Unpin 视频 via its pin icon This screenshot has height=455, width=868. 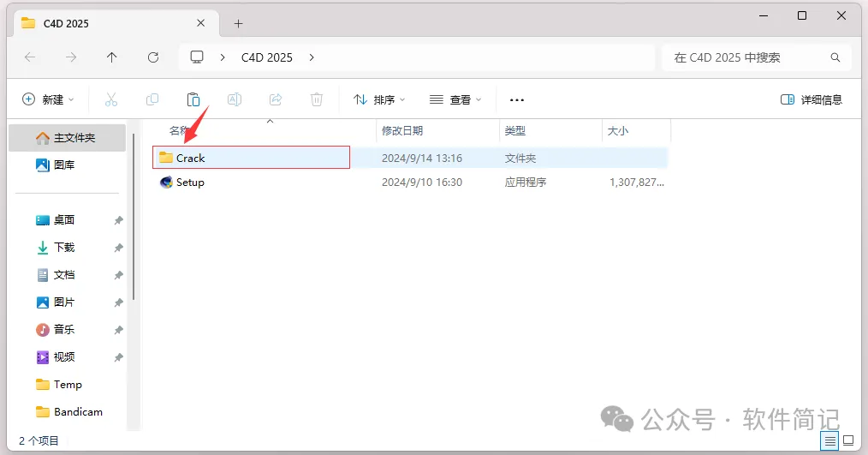tap(118, 357)
